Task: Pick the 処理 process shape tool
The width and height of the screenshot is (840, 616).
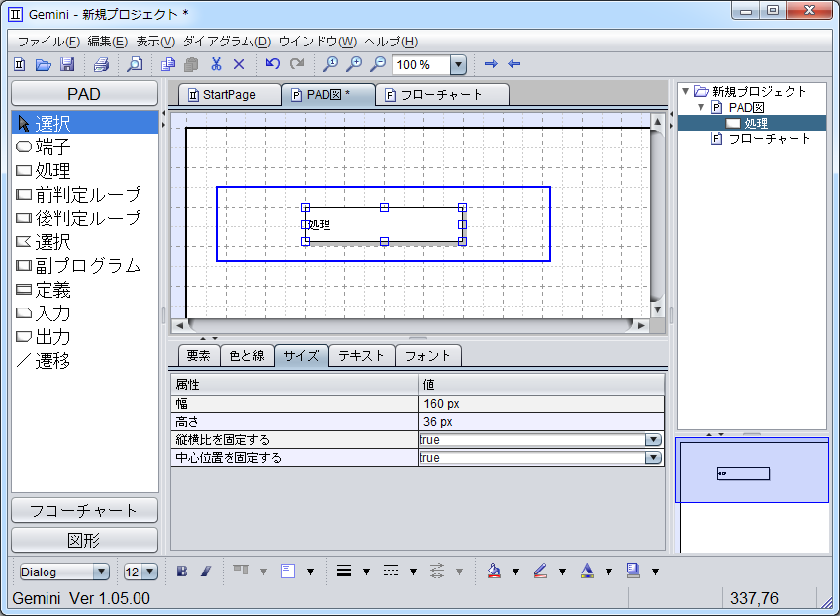Action: pyautogui.click(x=85, y=171)
